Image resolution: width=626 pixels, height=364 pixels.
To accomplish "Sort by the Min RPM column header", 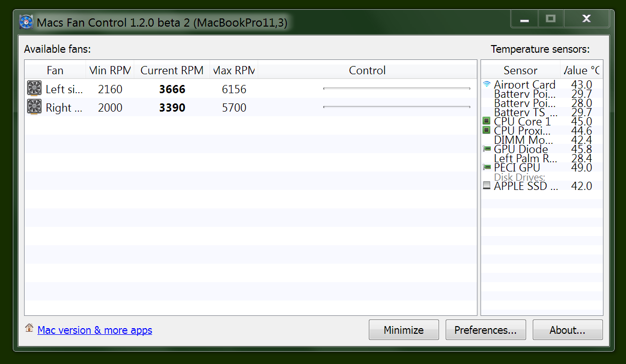I will 110,70.
